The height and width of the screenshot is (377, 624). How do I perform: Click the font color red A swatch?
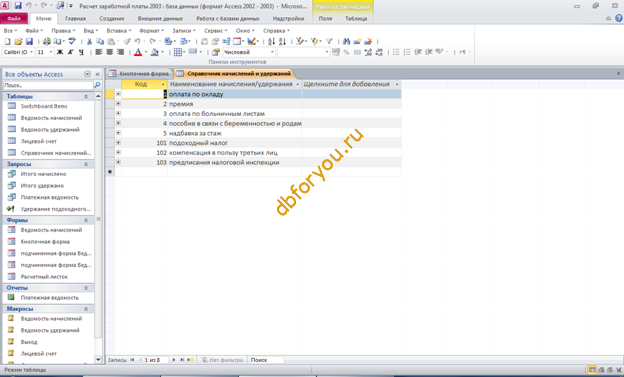(138, 52)
